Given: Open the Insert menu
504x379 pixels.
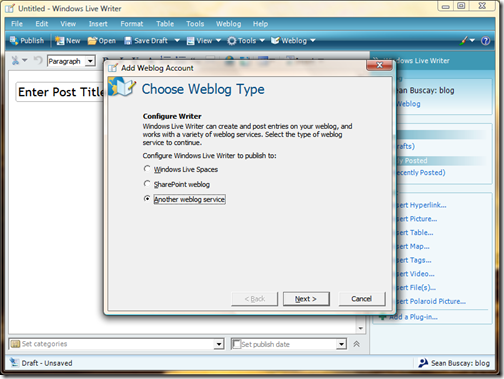Looking at the screenshot, I should coord(98,24).
